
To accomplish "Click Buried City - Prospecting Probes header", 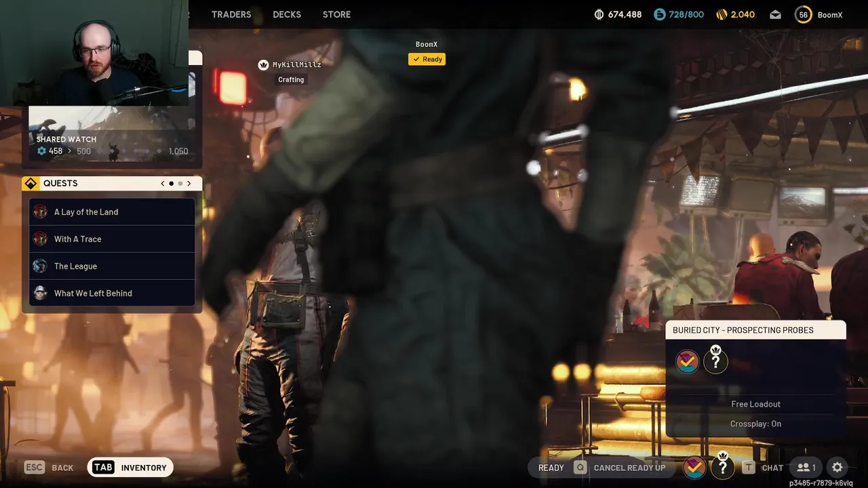I will [756, 330].
